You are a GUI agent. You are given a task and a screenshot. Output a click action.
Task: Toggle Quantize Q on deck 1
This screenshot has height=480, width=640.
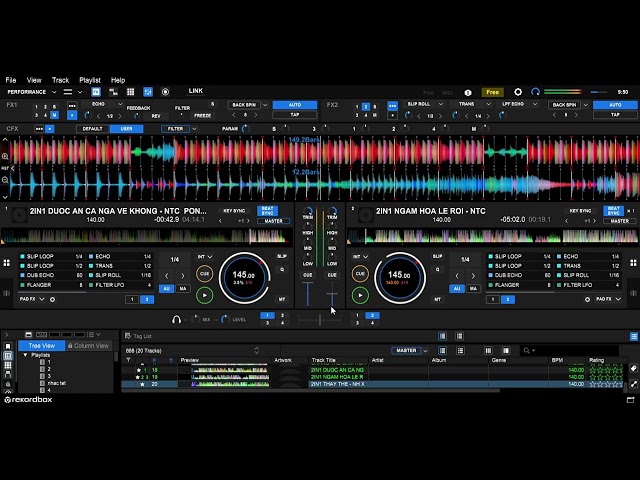coord(282,270)
